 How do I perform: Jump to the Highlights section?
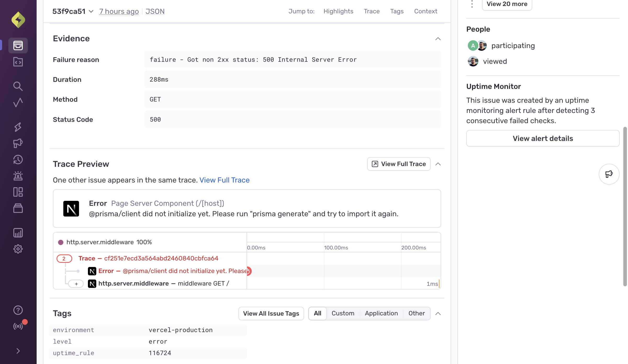pos(338,11)
